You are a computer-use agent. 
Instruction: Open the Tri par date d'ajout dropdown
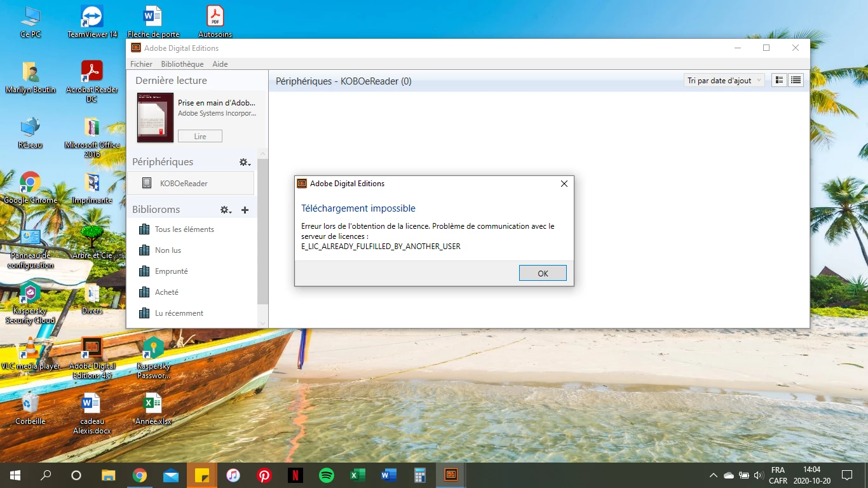724,81
